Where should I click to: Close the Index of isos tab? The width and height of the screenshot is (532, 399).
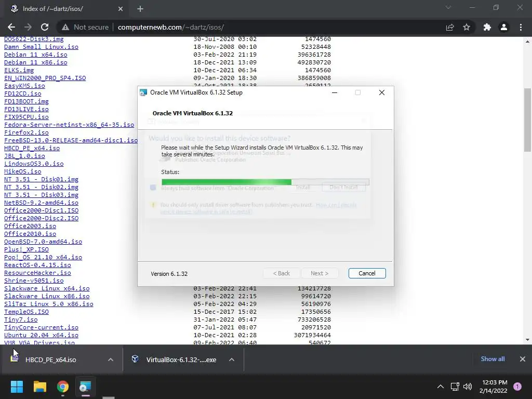(x=121, y=9)
